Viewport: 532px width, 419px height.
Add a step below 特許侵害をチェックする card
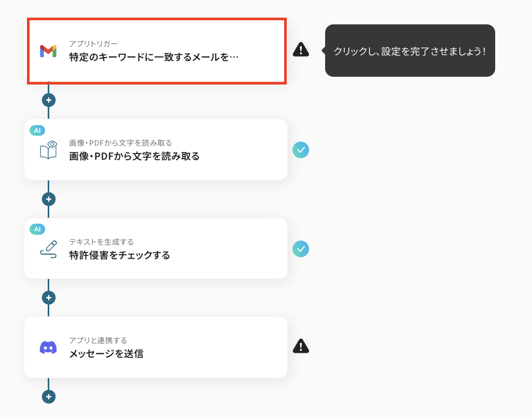click(x=49, y=298)
